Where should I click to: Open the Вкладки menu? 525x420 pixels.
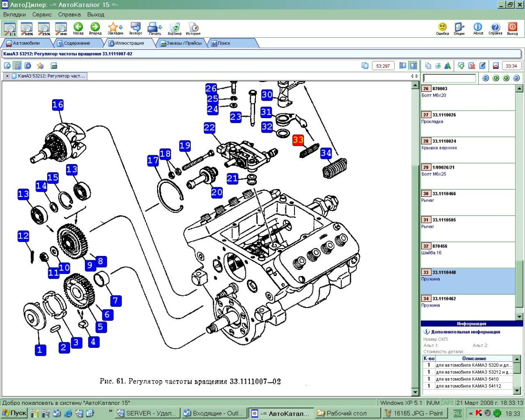14,14
